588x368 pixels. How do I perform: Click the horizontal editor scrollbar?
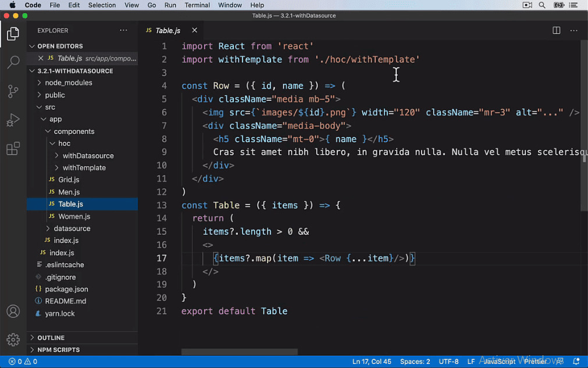click(239, 352)
